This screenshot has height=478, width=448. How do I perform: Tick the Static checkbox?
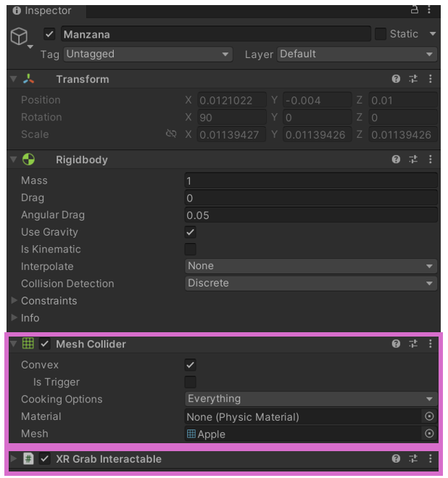pyautogui.click(x=380, y=34)
